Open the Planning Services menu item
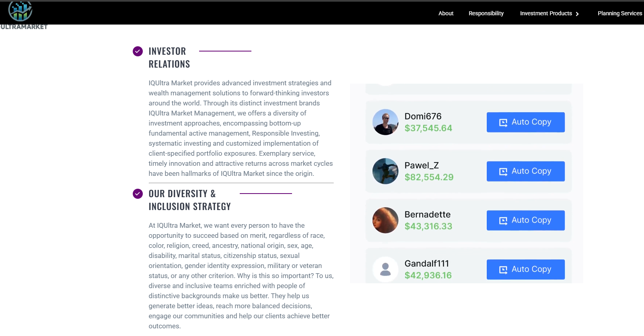 (619, 13)
